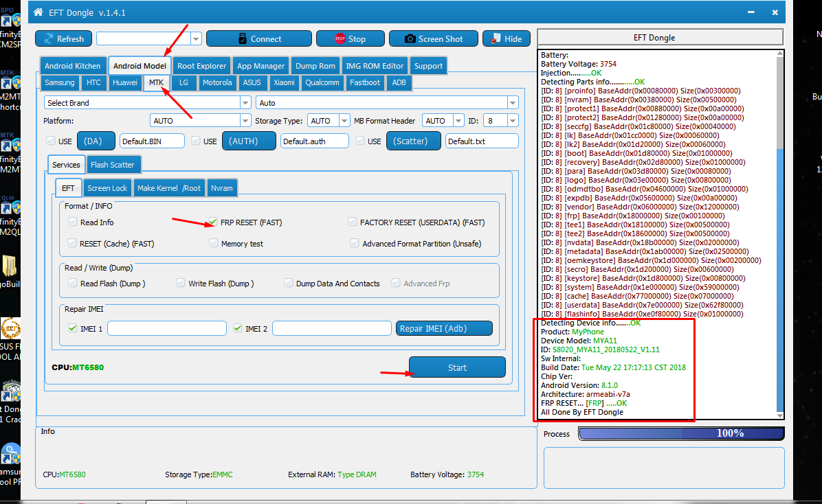Click the Process progress bar at 100%
This screenshot has height=504, width=822.
point(681,433)
